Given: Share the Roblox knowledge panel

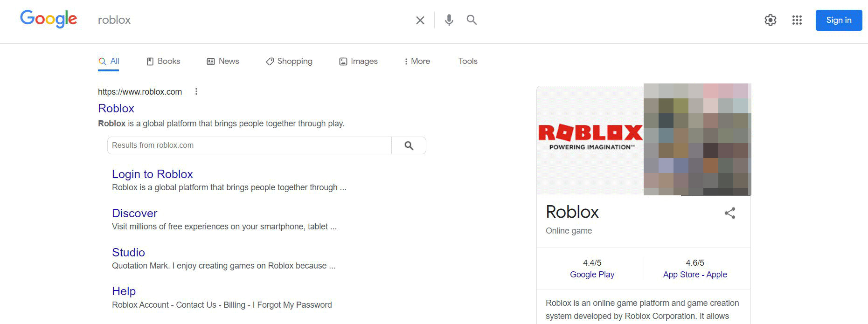Looking at the screenshot, I should (730, 213).
